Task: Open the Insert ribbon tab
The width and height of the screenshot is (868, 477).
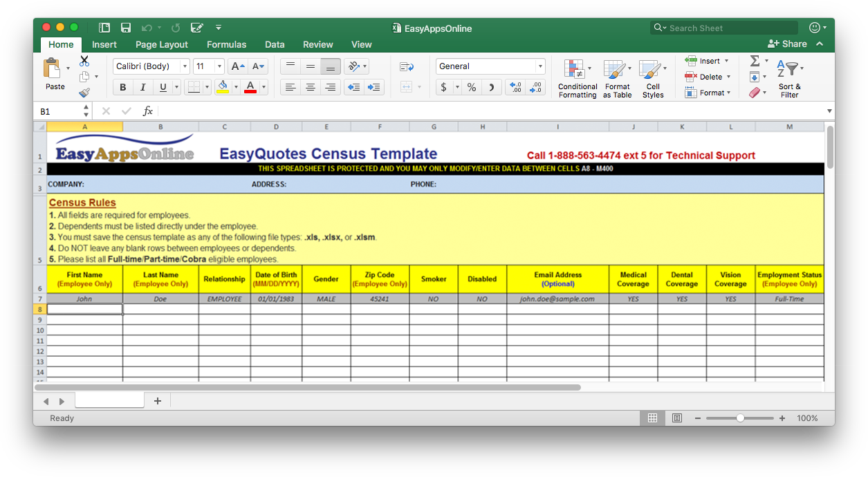Action: click(104, 44)
